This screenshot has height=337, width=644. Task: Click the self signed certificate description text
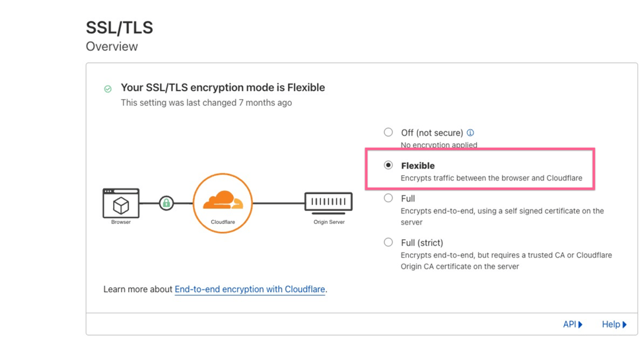[x=502, y=217]
